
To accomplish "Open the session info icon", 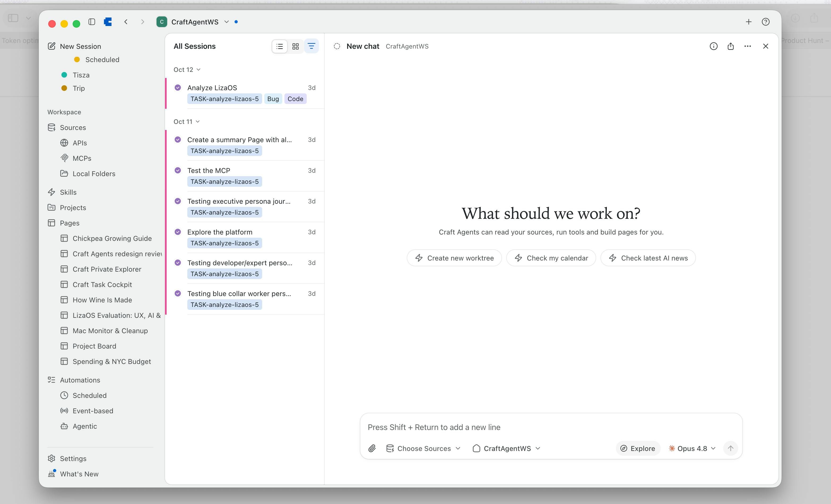I will coord(713,46).
